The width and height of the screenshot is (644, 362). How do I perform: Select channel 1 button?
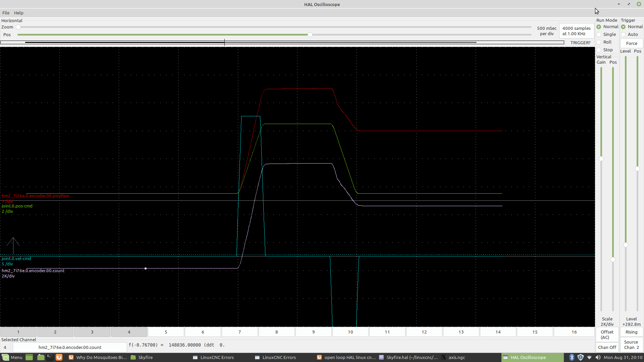click(x=18, y=332)
